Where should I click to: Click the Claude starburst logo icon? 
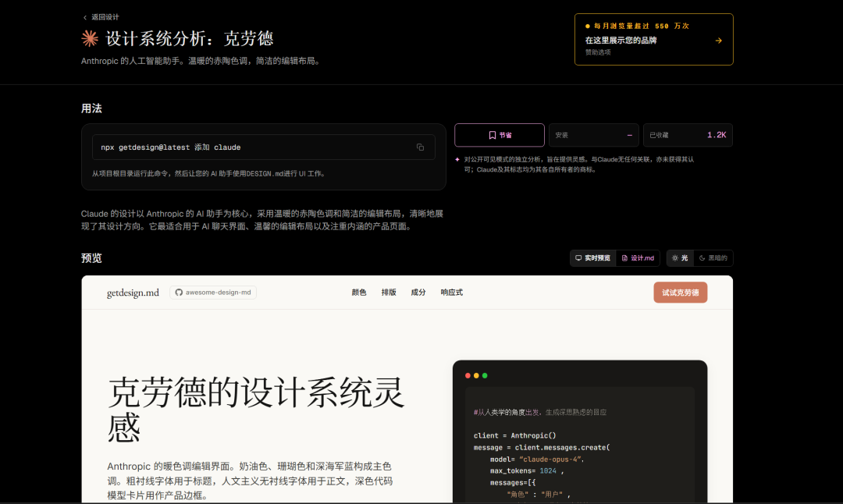[90, 39]
